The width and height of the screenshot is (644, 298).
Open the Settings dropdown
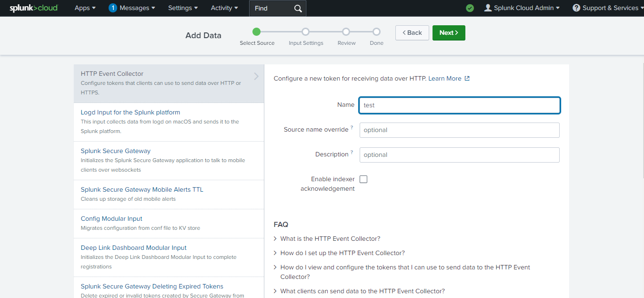pyautogui.click(x=183, y=8)
